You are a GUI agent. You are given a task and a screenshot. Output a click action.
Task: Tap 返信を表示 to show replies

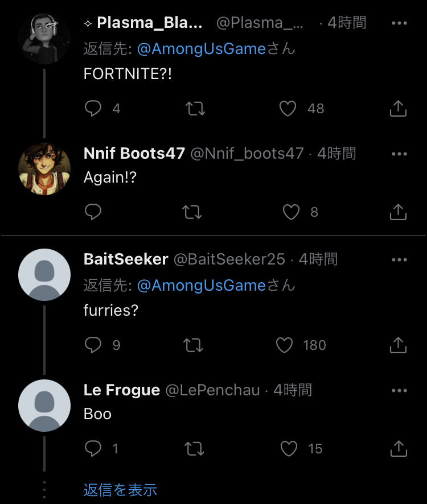120,490
